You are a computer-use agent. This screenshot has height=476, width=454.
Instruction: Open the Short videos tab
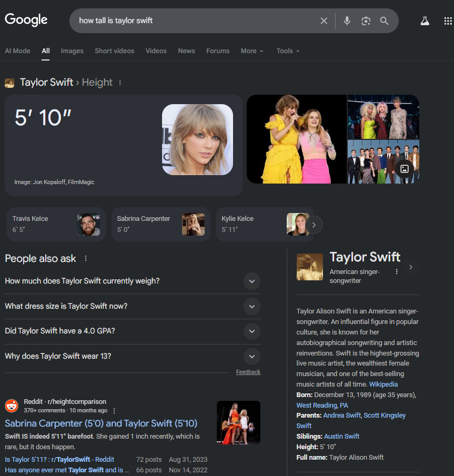(x=115, y=51)
